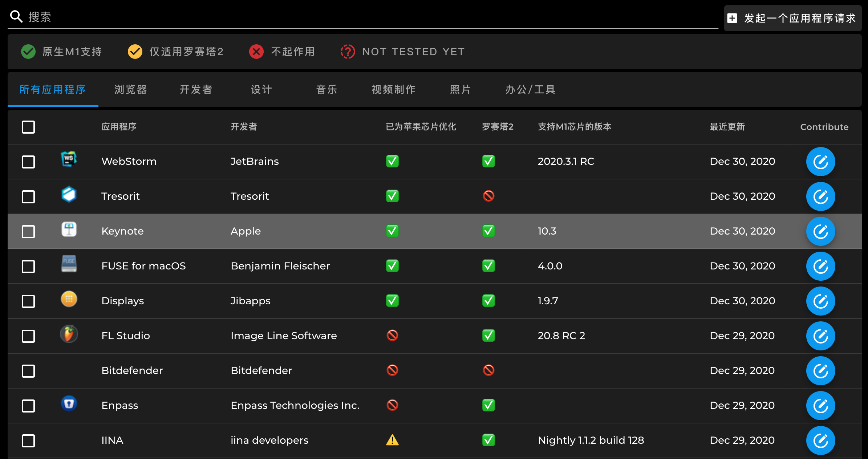Click the 发起一个应用程序请求 button
The height and width of the screenshot is (459, 868).
click(x=793, y=18)
